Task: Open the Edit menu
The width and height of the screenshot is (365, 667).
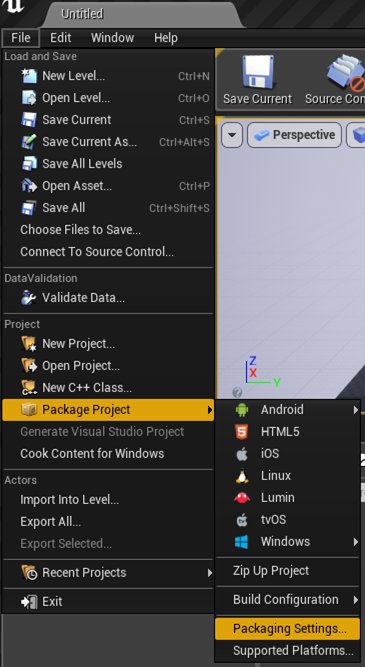Action: [x=60, y=38]
